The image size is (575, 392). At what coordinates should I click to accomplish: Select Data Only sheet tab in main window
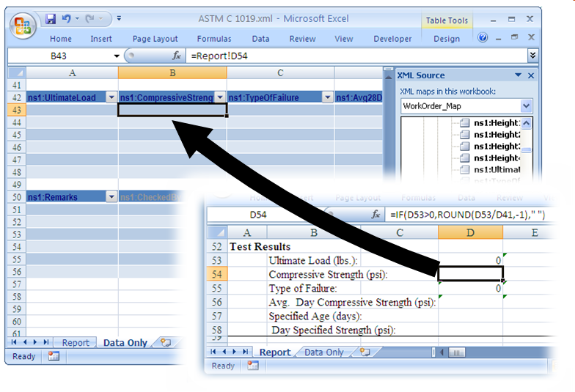(x=125, y=343)
